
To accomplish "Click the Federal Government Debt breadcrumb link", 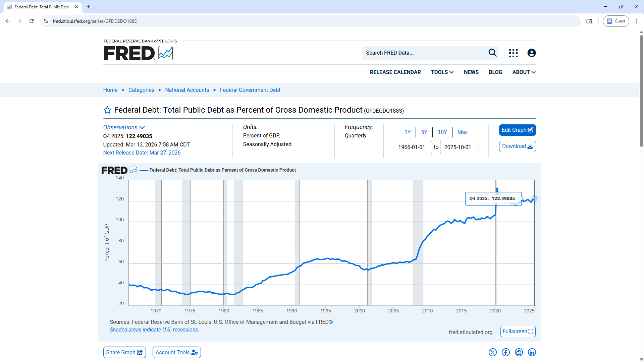I will [250, 90].
